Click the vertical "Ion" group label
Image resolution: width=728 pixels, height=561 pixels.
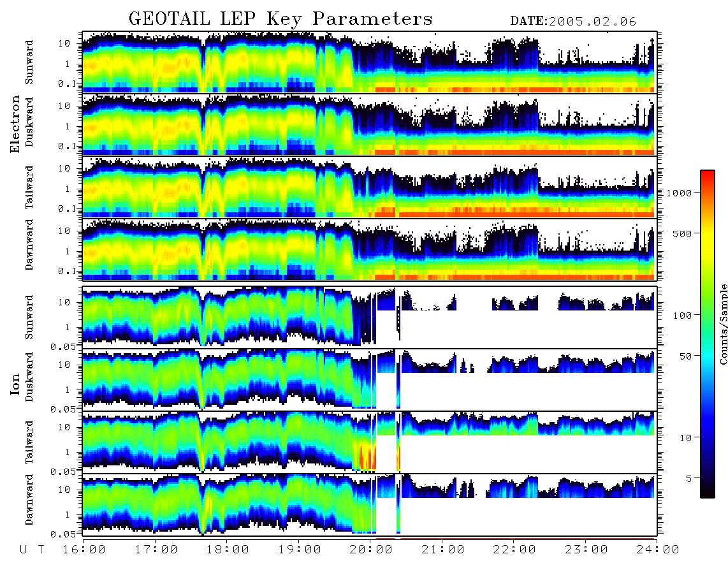(x=15, y=384)
